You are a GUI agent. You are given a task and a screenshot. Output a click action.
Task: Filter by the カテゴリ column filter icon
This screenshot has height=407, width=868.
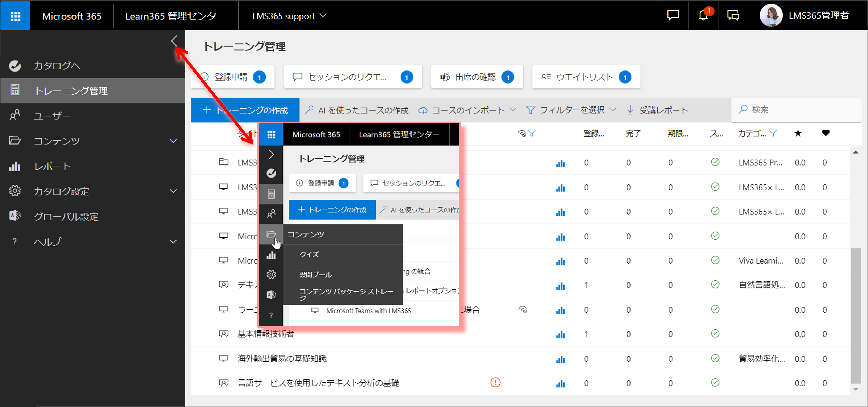[x=773, y=133]
